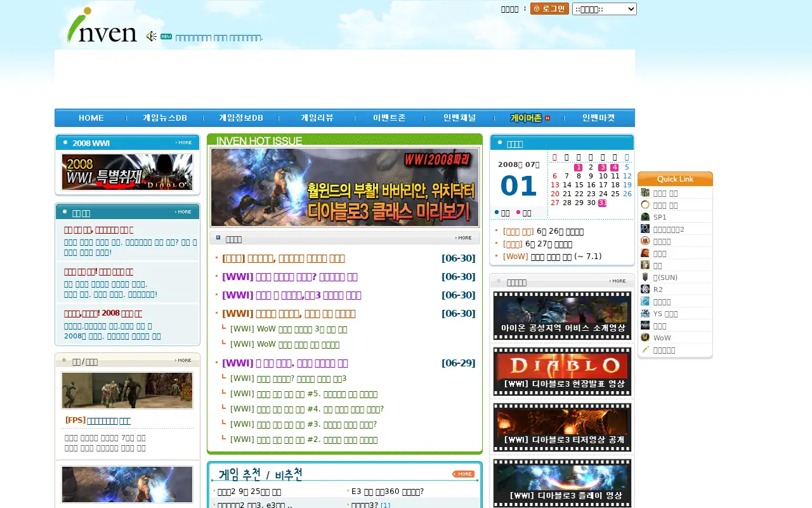Click the gold ring Quick Link icon
Screen dimensions: 812x508
pos(645,205)
